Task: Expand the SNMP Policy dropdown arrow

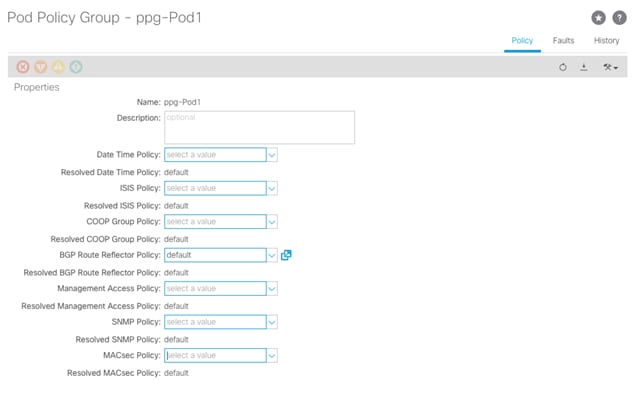Action: (272, 322)
